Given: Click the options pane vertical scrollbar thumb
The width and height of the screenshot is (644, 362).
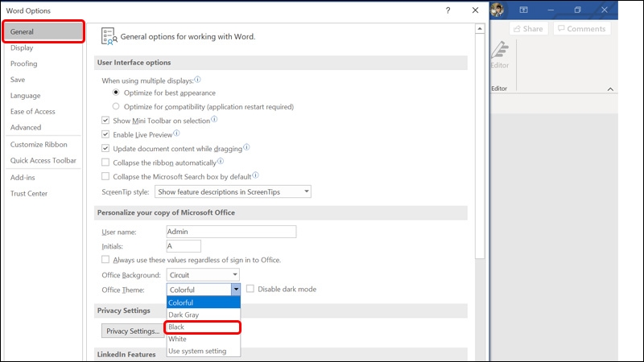Looking at the screenshot, I should click(x=480, y=146).
